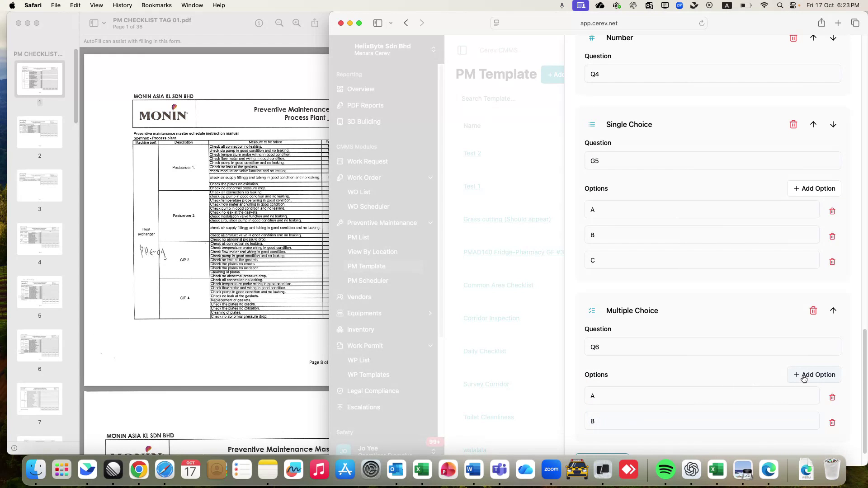Toggle the Safari sidebar
Viewport: 868px width, 488px height.
pyautogui.click(x=378, y=23)
